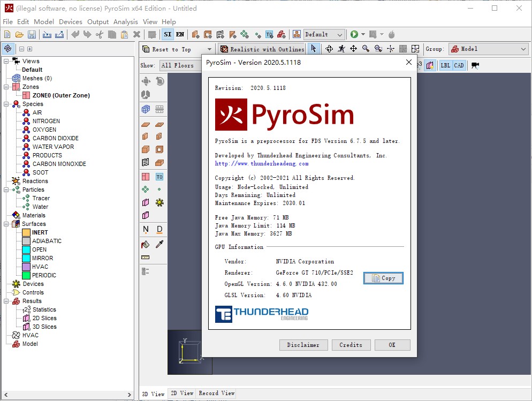Start the FDS simulation with green play icon
The image size is (532, 401).
pyautogui.click(x=355, y=33)
